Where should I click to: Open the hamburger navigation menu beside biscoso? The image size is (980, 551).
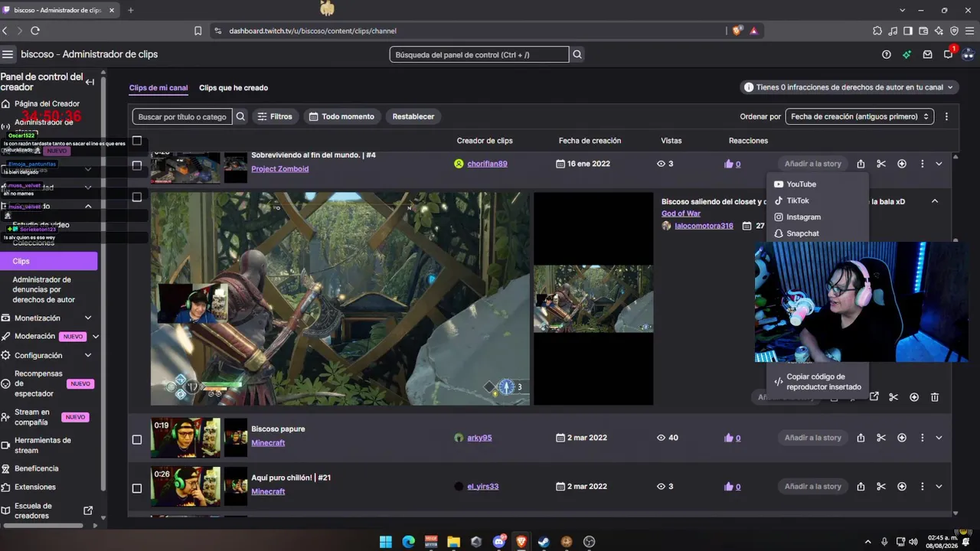(8, 54)
